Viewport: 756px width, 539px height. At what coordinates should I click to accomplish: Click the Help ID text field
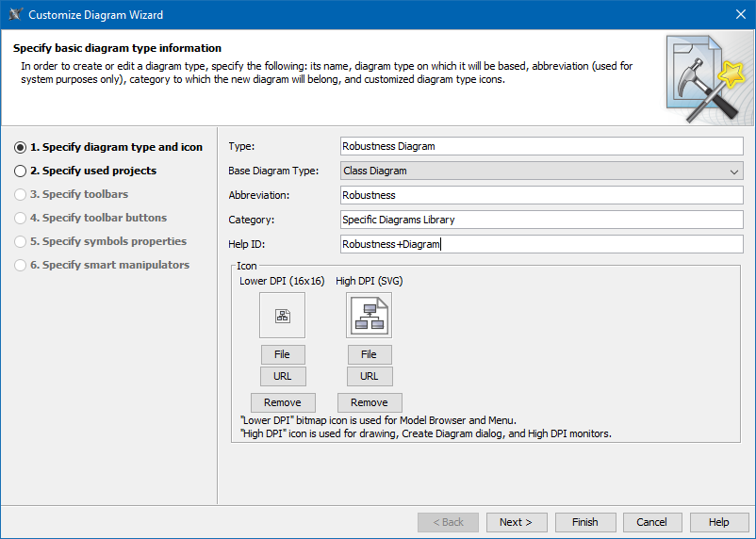point(541,244)
